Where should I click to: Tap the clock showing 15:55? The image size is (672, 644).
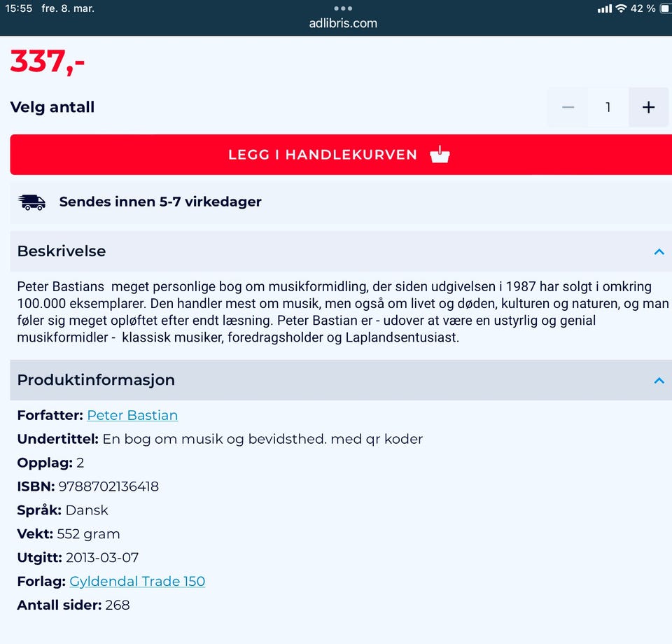click(x=18, y=8)
